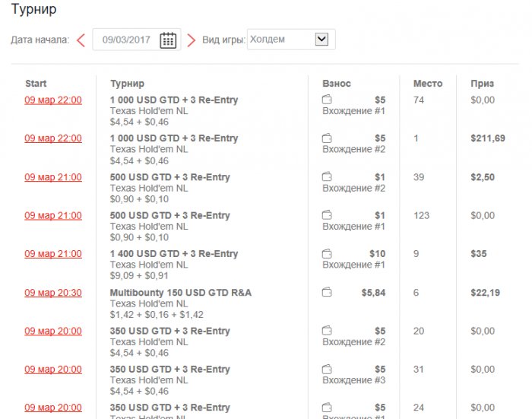This screenshot has height=419, width=532.
Task: Go to previous date with left arrow
Action: (x=81, y=40)
